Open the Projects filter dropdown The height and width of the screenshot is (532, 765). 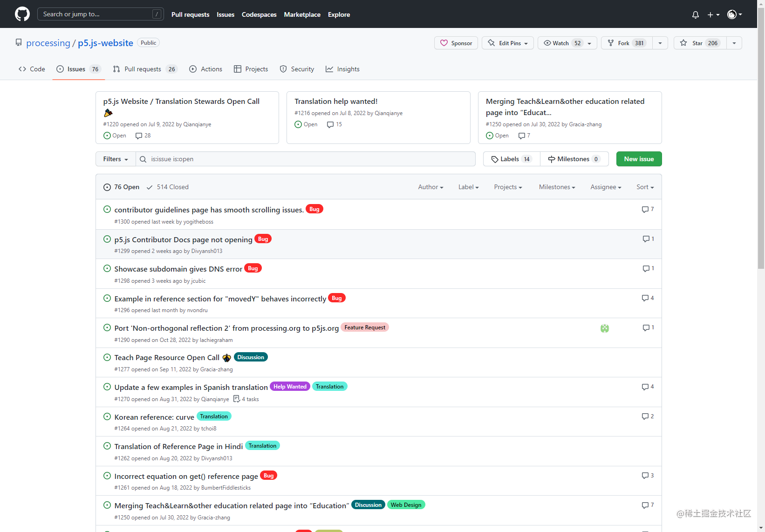click(508, 187)
